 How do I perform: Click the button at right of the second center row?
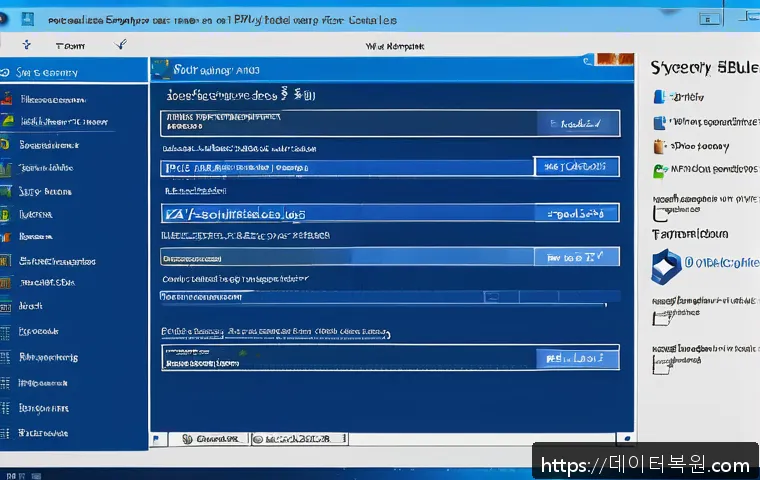click(576, 167)
